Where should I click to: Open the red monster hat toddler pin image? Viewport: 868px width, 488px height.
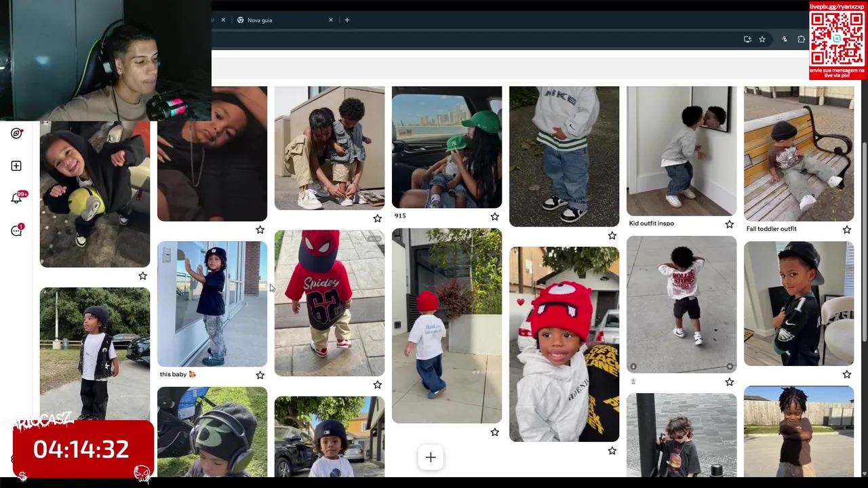(564, 344)
